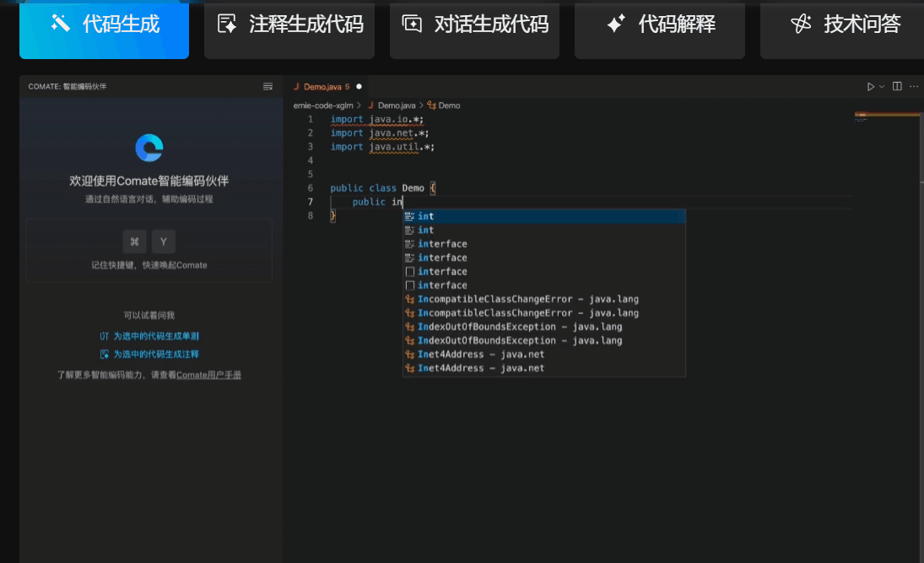The width and height of the screenshot is (924, 563).
Task: Switch to the 注释生成代码 tab
Action: click(289, 29)
